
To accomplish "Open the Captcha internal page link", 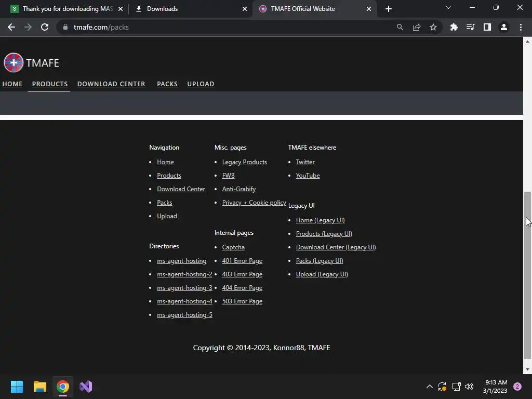I will 233,247.
